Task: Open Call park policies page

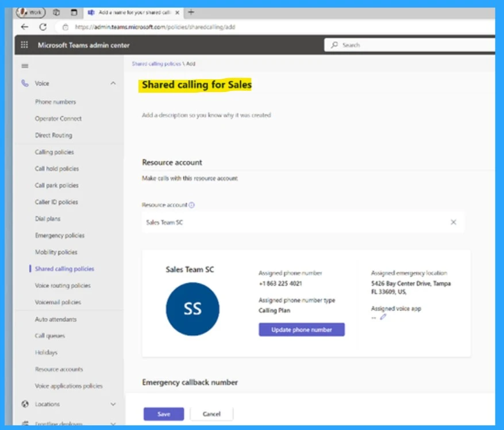Action: point(56,185)
